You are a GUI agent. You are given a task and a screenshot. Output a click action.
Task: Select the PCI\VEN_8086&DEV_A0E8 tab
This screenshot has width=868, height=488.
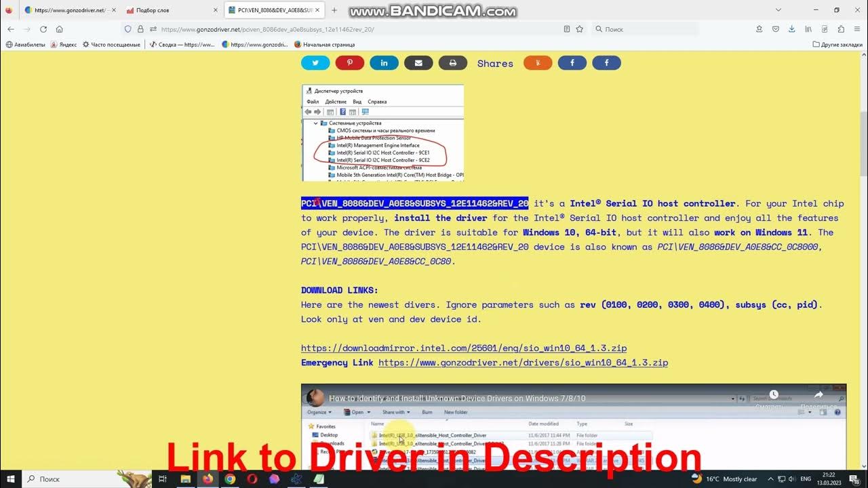coord(275,10)
